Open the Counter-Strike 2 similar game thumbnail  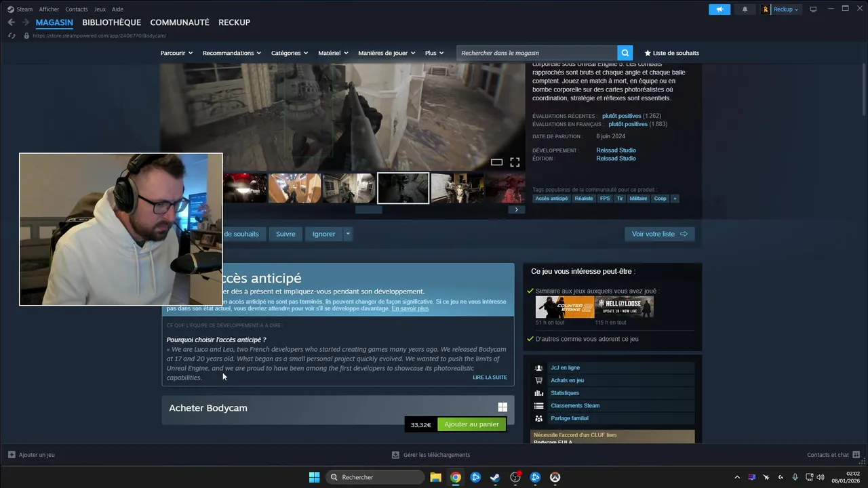point(564,307)
